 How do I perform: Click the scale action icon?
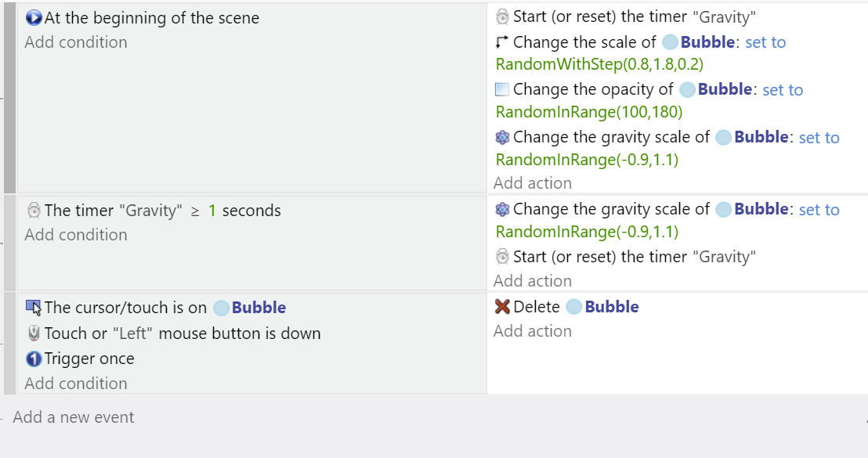[x=502, y=42]
